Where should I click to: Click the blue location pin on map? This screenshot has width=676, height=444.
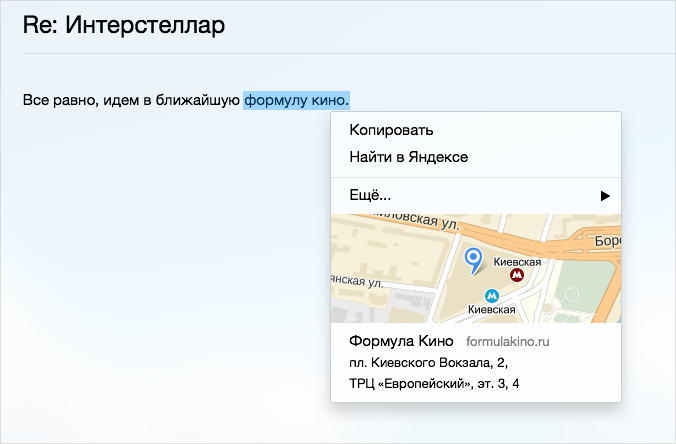click(x=473, y=261)
